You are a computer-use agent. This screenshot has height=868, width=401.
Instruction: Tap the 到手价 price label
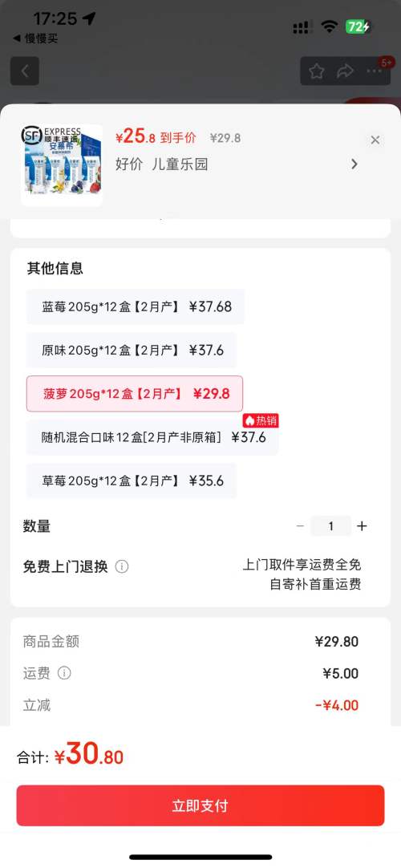point(178,138)
